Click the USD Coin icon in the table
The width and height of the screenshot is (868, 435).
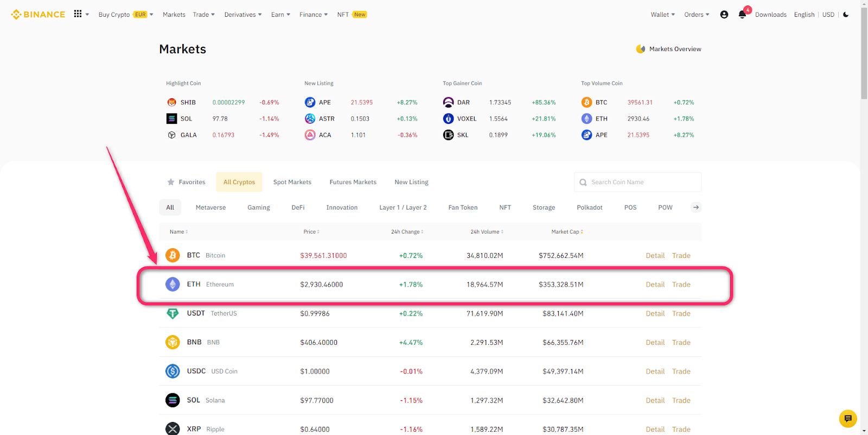173,371
